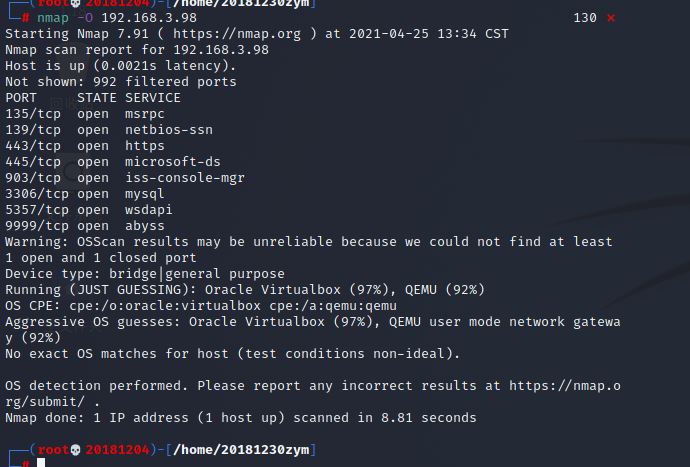Place cursor at the bottom empty prompt
Viewport: 690px width, 467px height.
tap(42, 463)
